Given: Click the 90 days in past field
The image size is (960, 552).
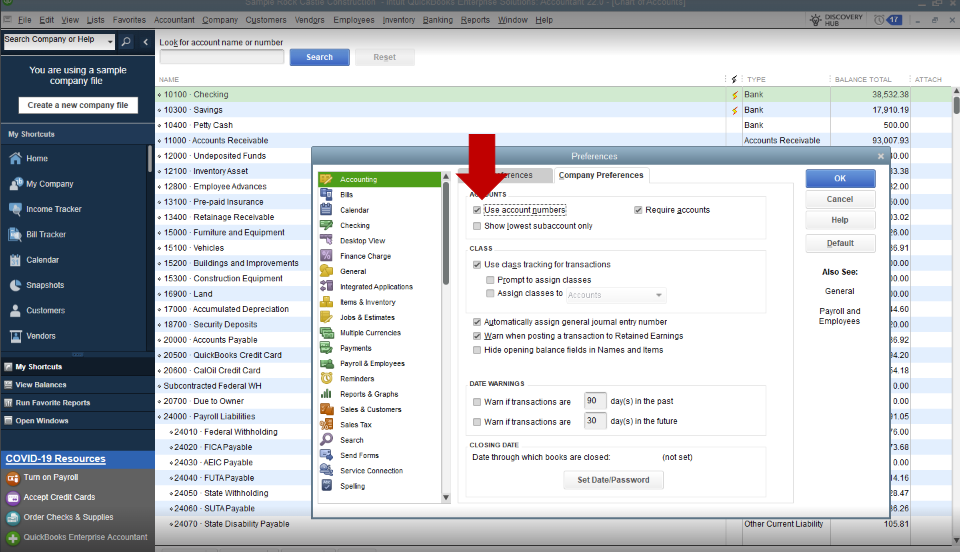Looking at the screenshot, I should tap(594, 401).
